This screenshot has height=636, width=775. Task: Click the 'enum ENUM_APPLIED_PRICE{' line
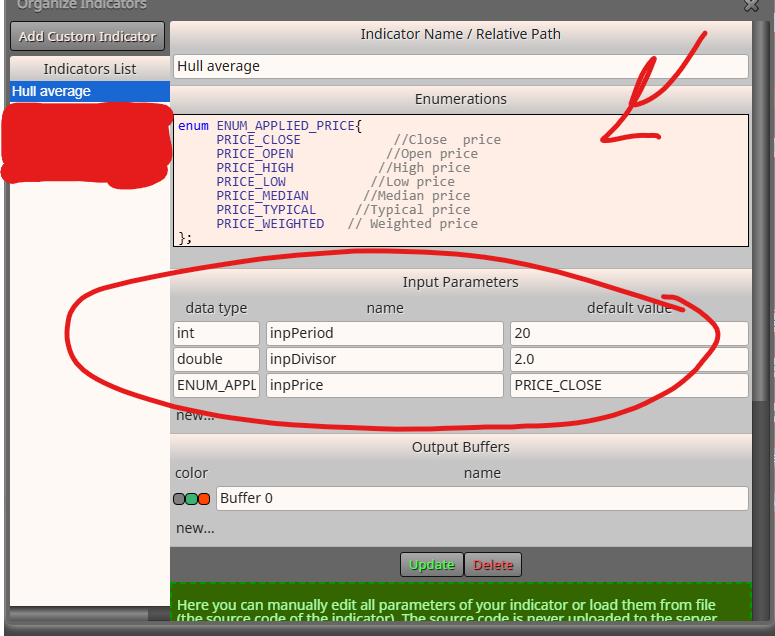coord(270,126)
